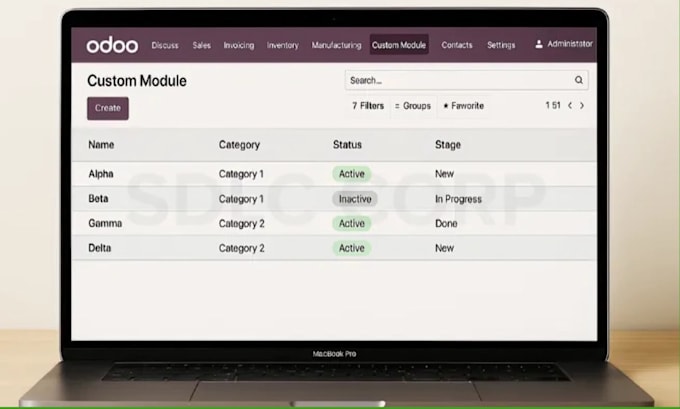Click the Odoo logo
The width and height of the screenshot is (680, 409).
[112, 45]
